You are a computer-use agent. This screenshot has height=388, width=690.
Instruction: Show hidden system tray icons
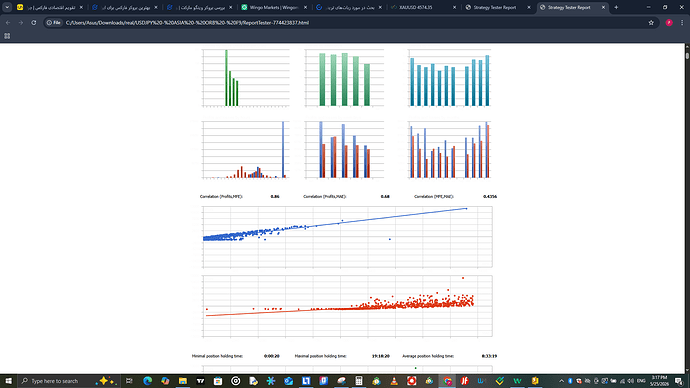point(562,381)
